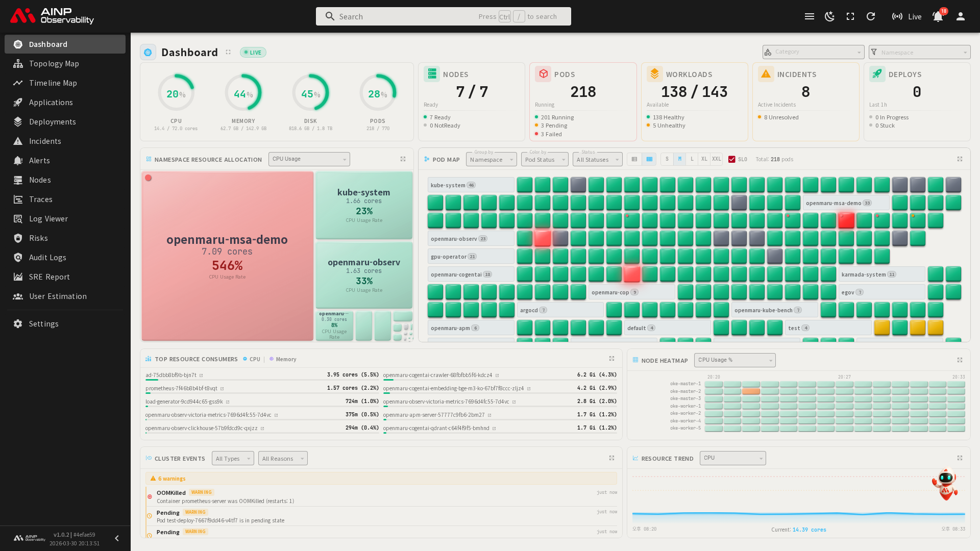980x551 pixels.
Task: Click the openmaru-msa-demo treemap tile
Action: coord(227,256)
